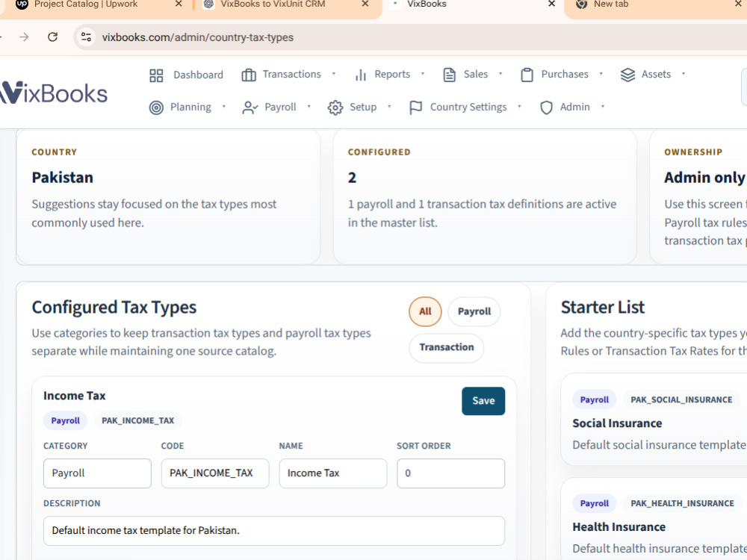The width and height of the screenshot is (747, 560).
Task: Click the Admin shield icon
Action: tap(547, 108)
